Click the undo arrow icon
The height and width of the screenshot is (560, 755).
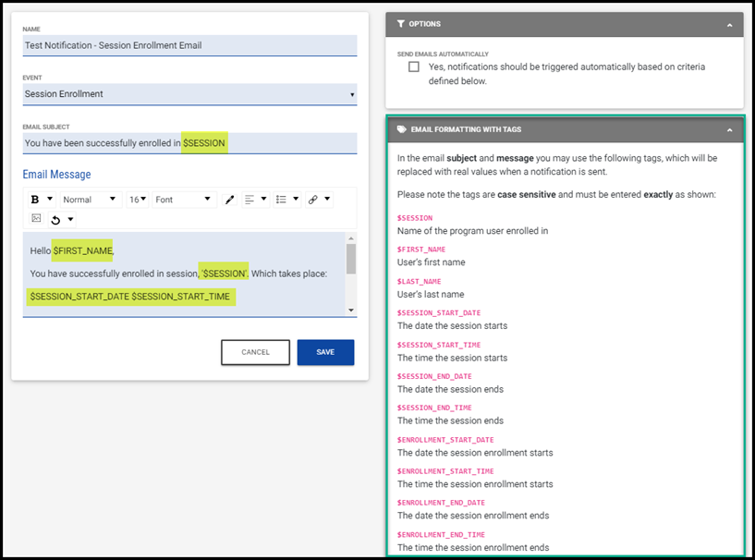pyautogui.click(x=55, y=220)
